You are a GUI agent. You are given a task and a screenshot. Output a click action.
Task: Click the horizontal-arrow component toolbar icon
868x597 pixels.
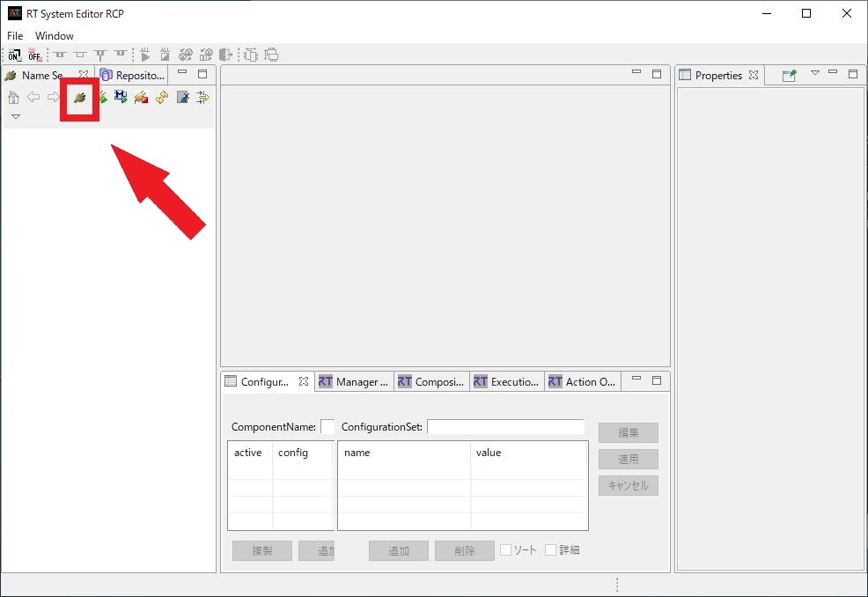click(251, 55)
